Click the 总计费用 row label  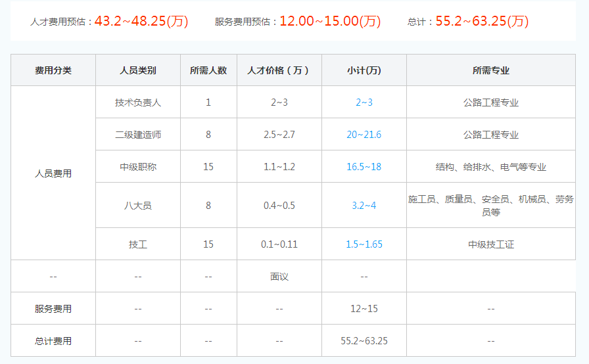coord(53,341)
